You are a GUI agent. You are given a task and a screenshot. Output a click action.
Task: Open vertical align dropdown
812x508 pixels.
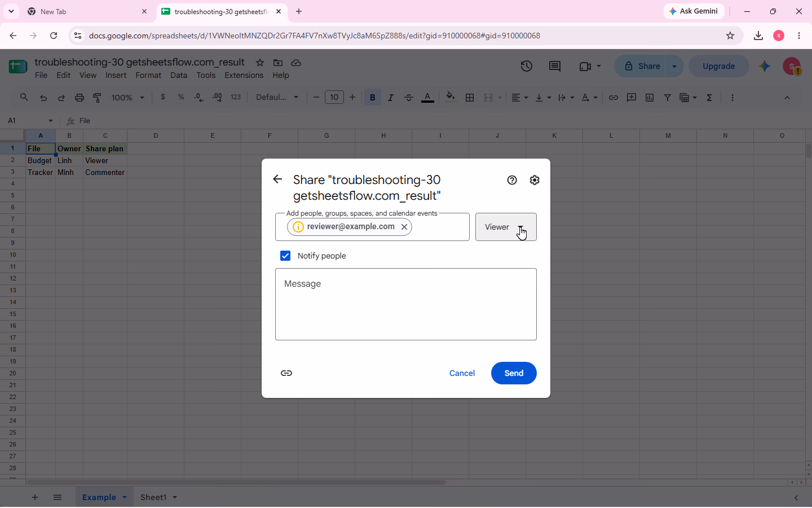pyautogui.click(x=542, y=98)
